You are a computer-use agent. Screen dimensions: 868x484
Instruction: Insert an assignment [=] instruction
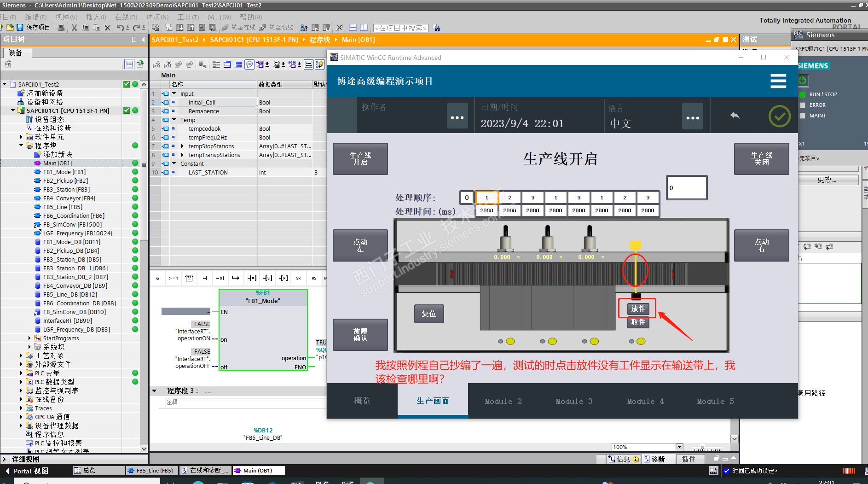252,278
